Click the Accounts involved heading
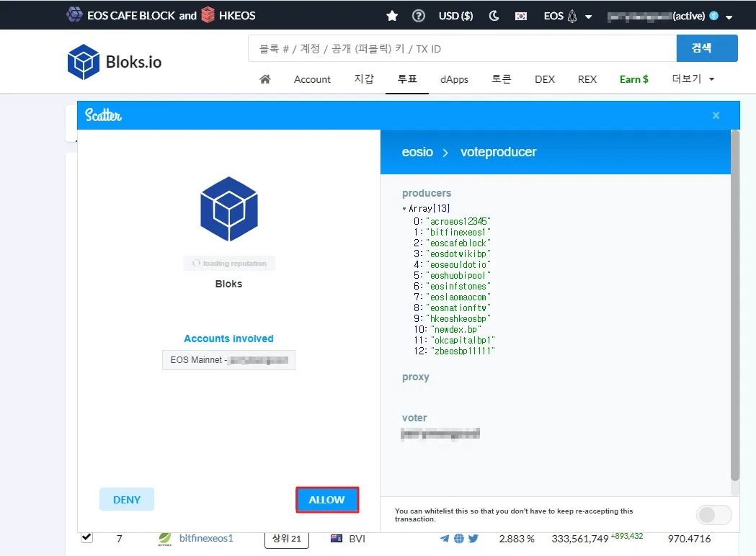 click(228, 338)
